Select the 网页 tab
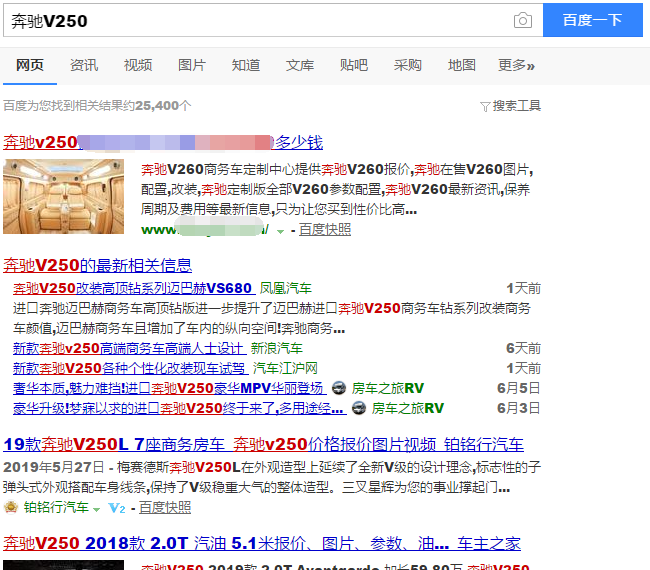The height and width of the screenshot is (570, 650). point(30,65)
